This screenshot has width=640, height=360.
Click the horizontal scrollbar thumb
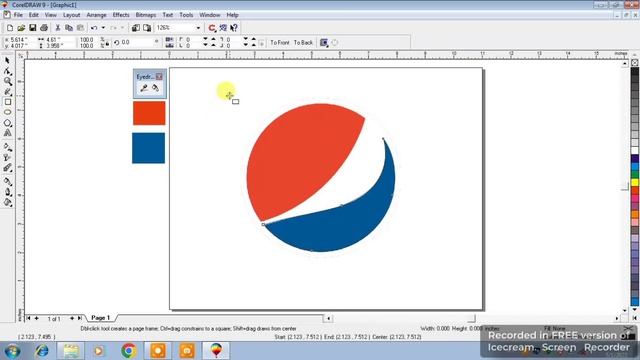click(471, 318)
